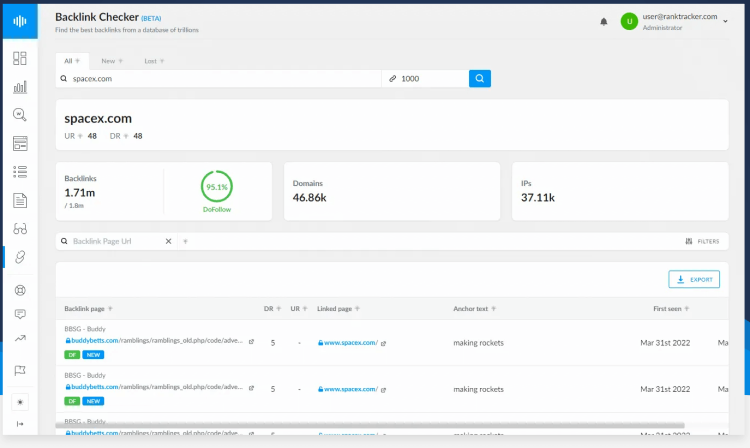This screenshot has width=750, height=448.
Task: Open the dashboard grid icon in sidebar
Action: pyautogui.click(x=20, y=58)
